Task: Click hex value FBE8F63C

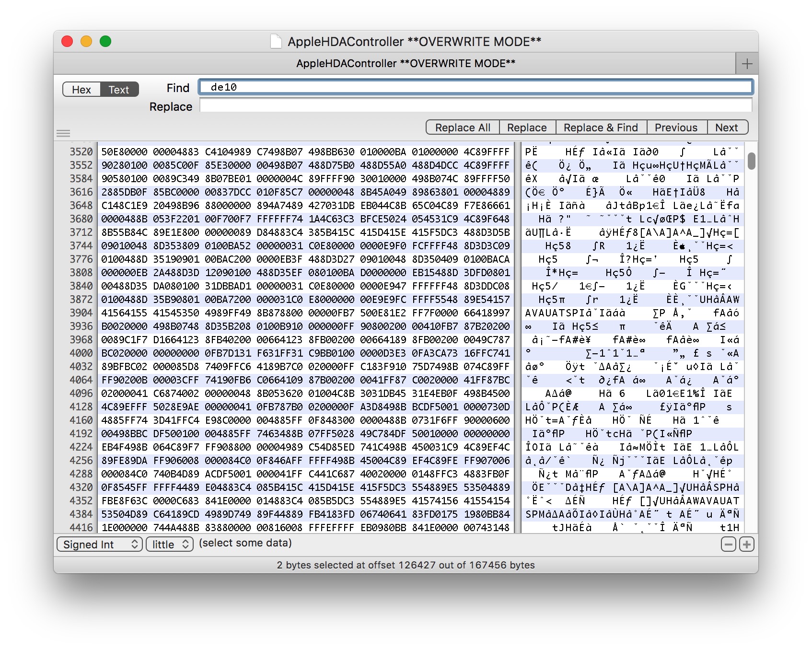Action: click(125, 501)
